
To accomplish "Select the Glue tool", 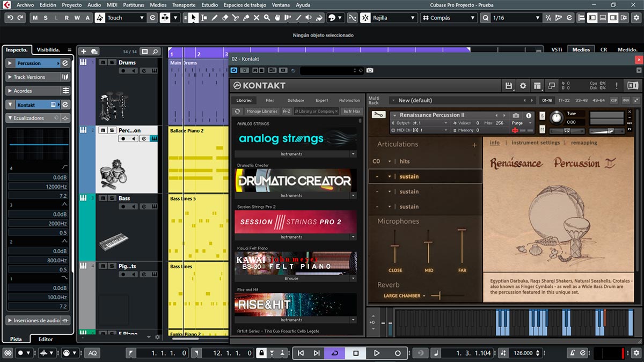I will tap(246, 18).
